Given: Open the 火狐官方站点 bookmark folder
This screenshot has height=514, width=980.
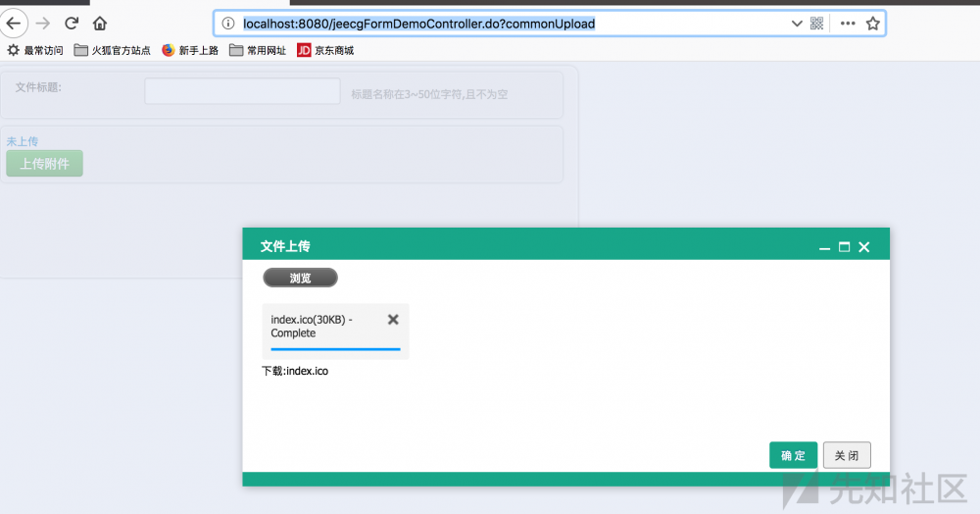Looking at the screenshot, I should (113, 51).
